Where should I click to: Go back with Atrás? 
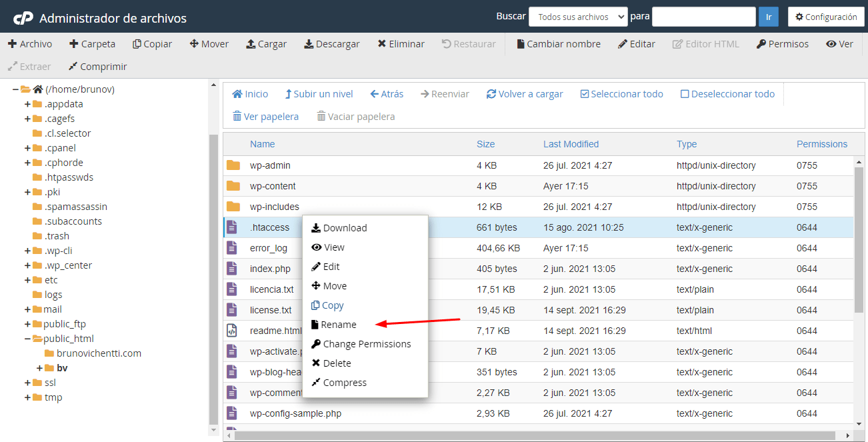point(387,94)
